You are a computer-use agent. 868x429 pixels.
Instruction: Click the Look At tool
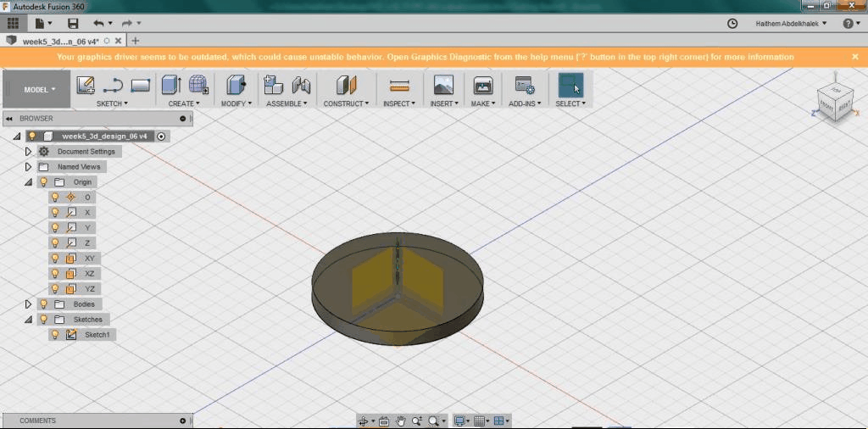(x=384, y=421)
